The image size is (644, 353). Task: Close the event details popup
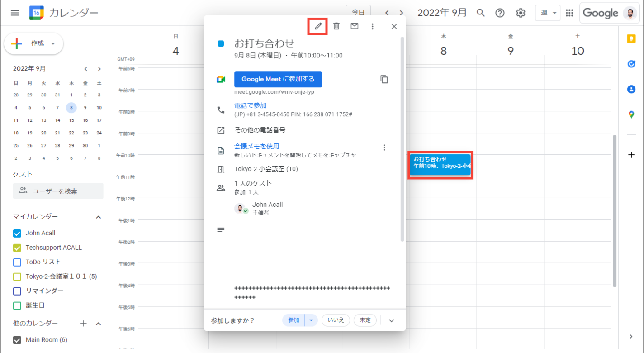click(x=394, y=26)
